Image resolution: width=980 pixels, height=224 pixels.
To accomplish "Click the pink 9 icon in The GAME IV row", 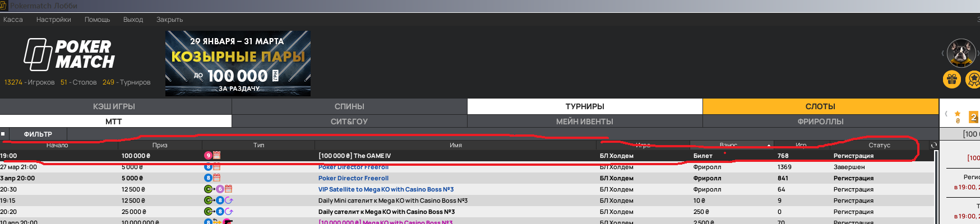I will pyautogui.click(x=208, y=156).
